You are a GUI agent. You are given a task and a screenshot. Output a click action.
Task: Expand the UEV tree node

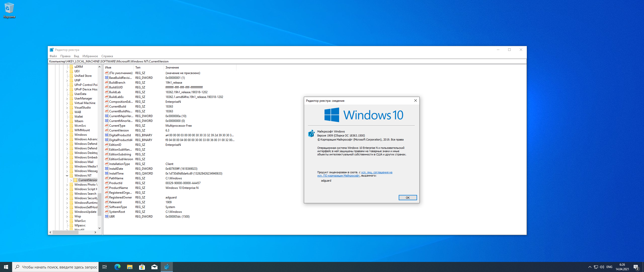(67, 71)
